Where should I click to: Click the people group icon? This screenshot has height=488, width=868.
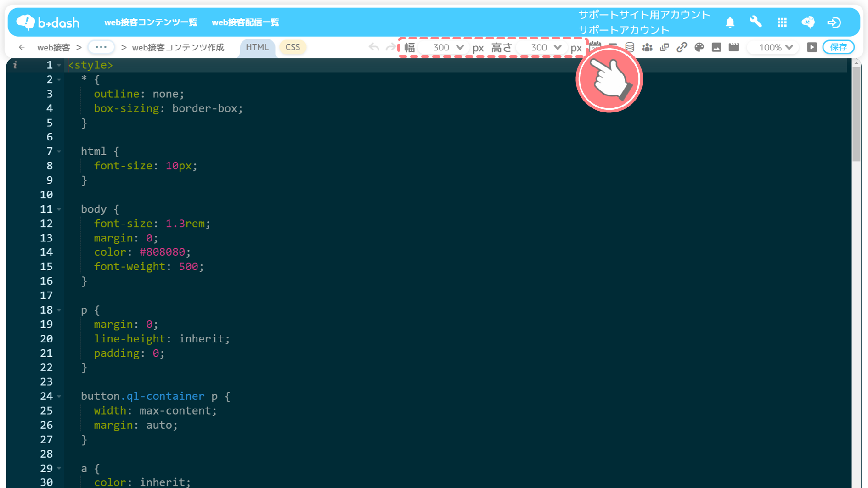click(647, 47)
